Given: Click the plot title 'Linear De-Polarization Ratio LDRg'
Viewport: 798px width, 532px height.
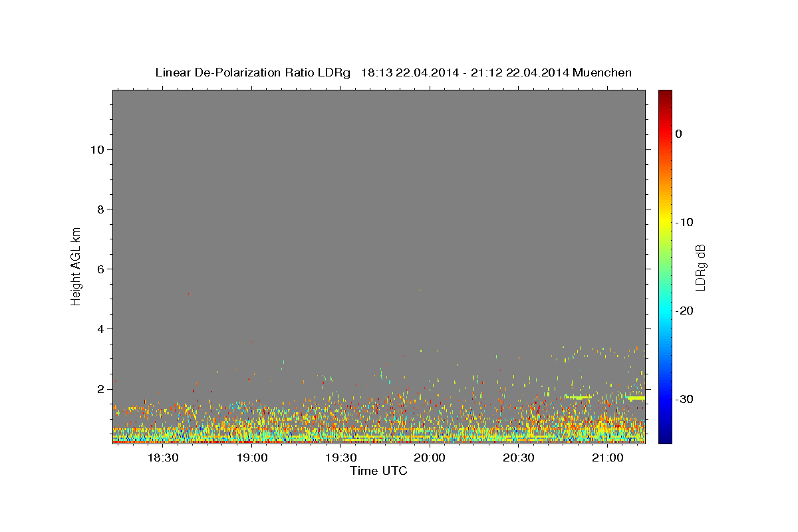Looking at the screenshot, I should pos(253,72).
